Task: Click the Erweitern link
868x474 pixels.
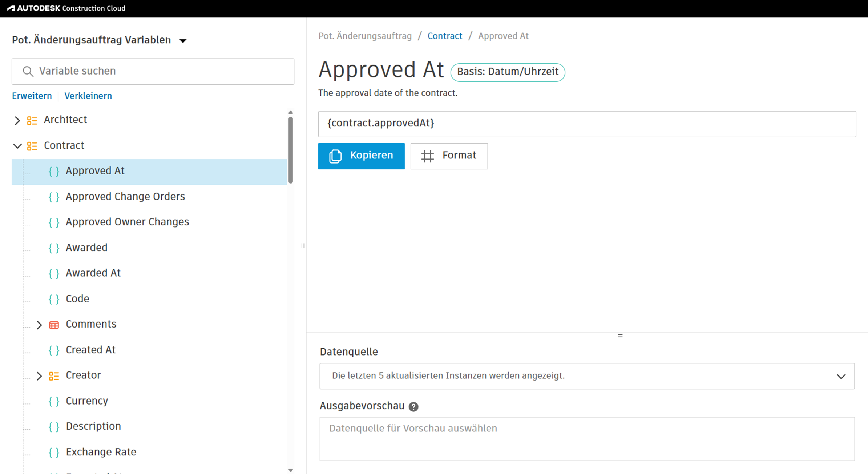Action: click(32, 96)
